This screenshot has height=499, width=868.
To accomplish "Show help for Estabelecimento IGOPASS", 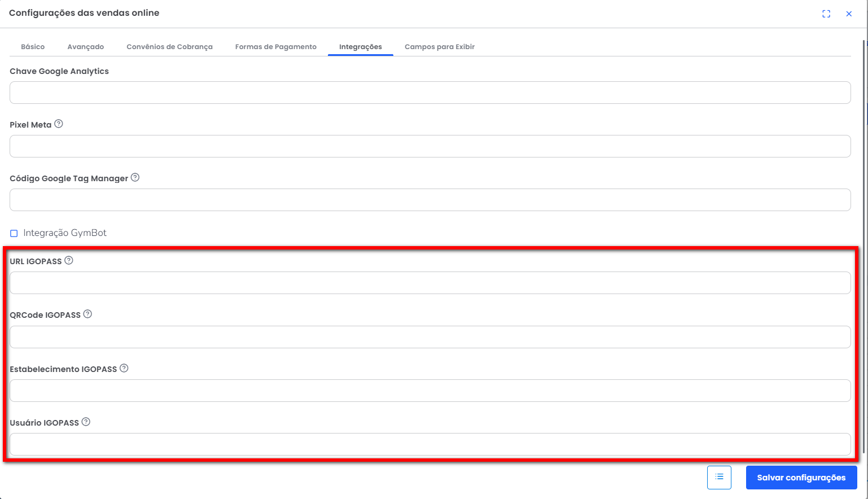I will click(x=124, y=369).
